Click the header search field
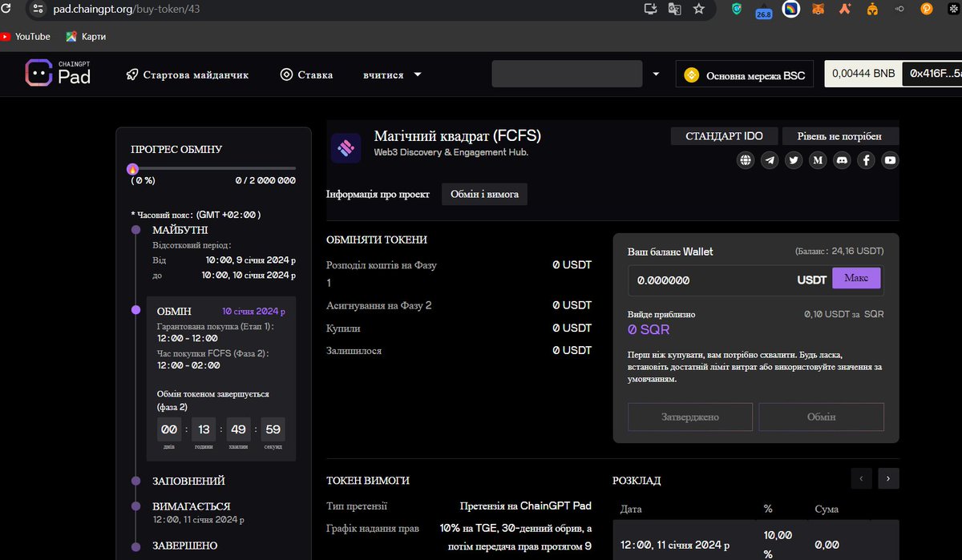This screenshot has width=962, height=560. (567, 75)
